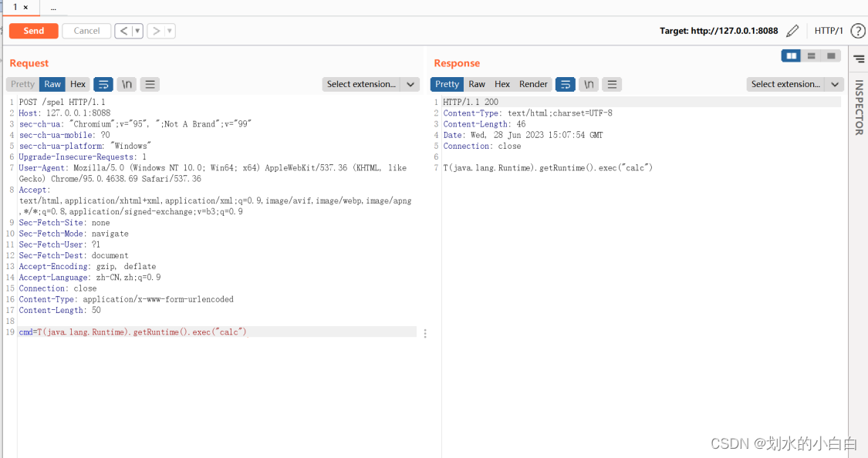Close repeater tab 1
868x458 pixels.
(x=25, y=7)
